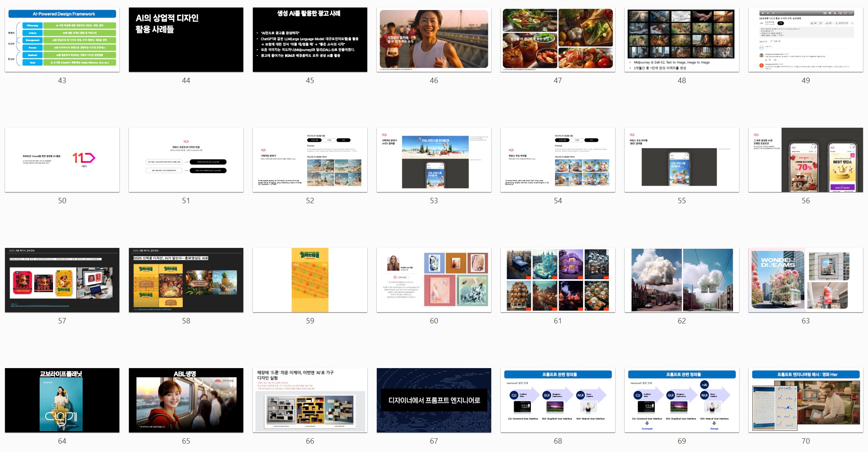Select slide 59 yellow package thumbnail

(x=310, y=280)
